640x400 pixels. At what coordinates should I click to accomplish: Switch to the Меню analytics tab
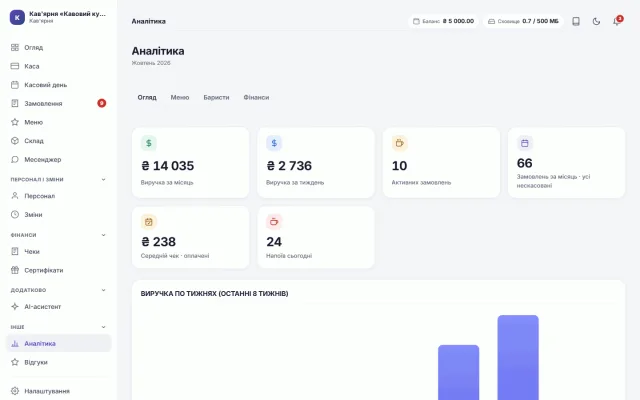pyautogui.click(x=180, y=98)
